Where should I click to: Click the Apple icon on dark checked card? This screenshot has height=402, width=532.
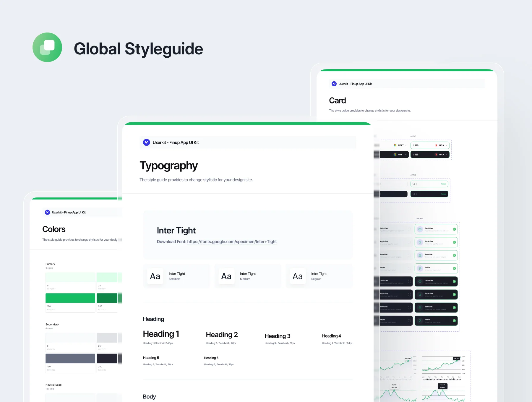click(420, 294)
